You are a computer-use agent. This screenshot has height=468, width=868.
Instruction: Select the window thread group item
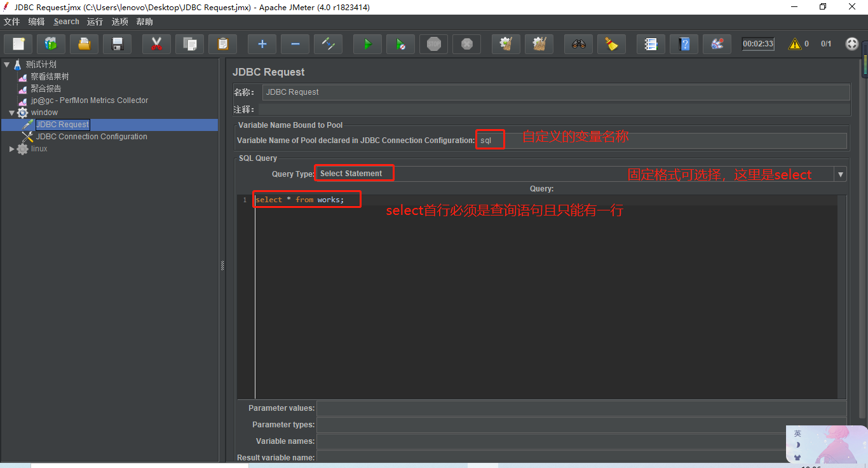(44, 113)
